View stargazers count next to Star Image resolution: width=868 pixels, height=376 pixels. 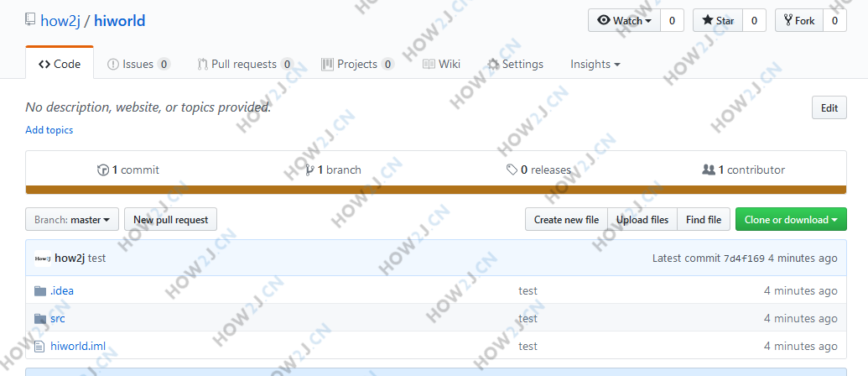coord(754,20)
